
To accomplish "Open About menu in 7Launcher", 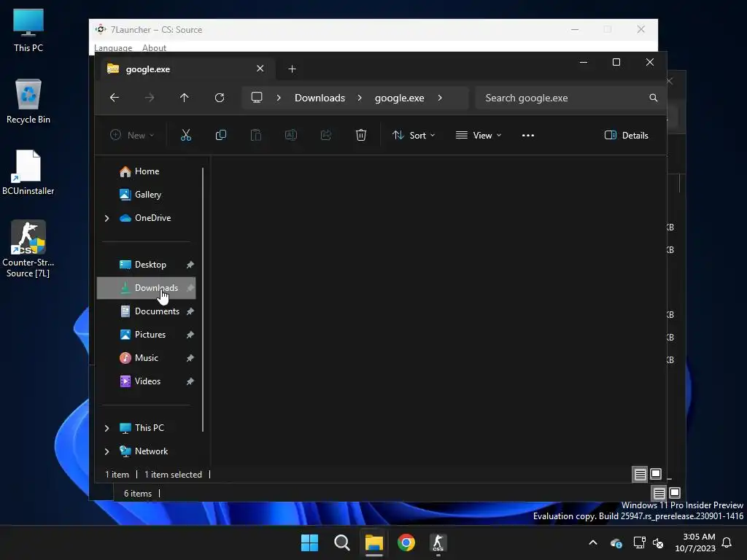I will coord(155,47).
